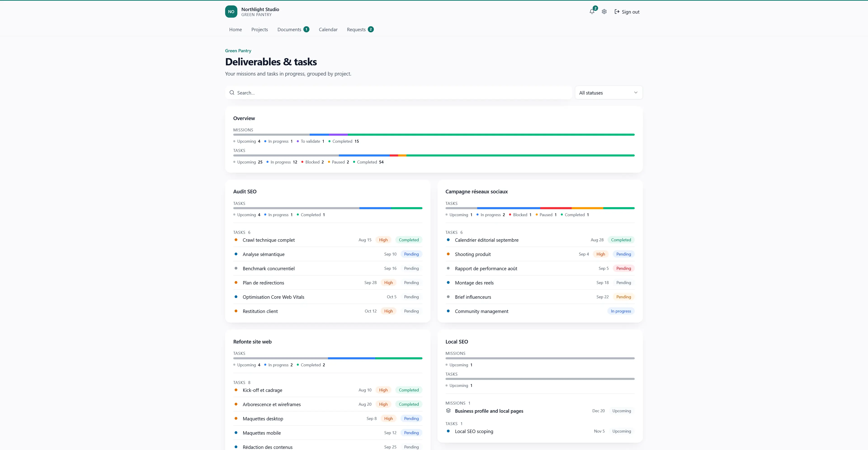
Task: Open the Calendar tab
Action: pyautogui.click(x=328, y=30)
